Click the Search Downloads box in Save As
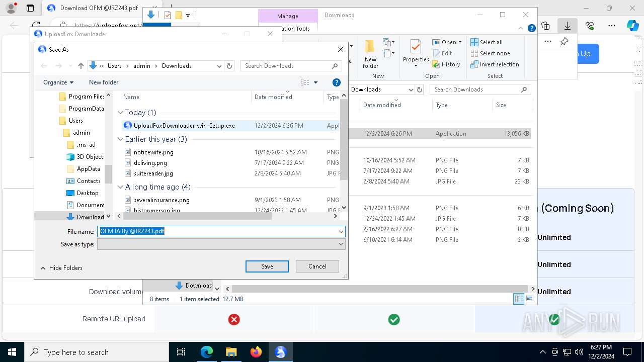This screenshot has width=644, height=362. tap(291, 66)
